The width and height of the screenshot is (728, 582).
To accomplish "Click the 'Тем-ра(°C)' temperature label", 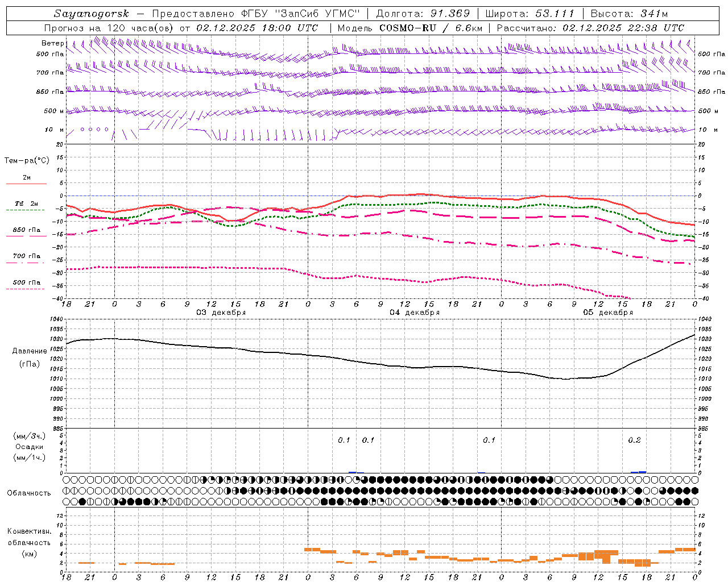I will pos(27,161).
